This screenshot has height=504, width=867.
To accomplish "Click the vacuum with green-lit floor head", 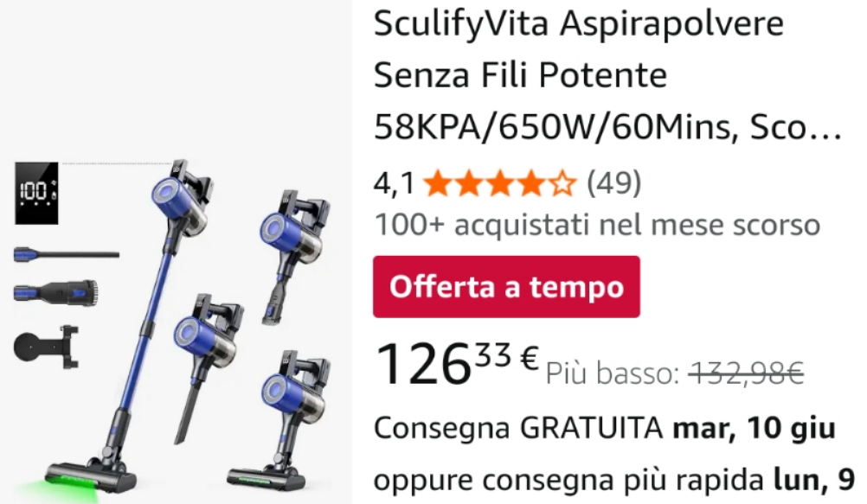I will (279, 421).
